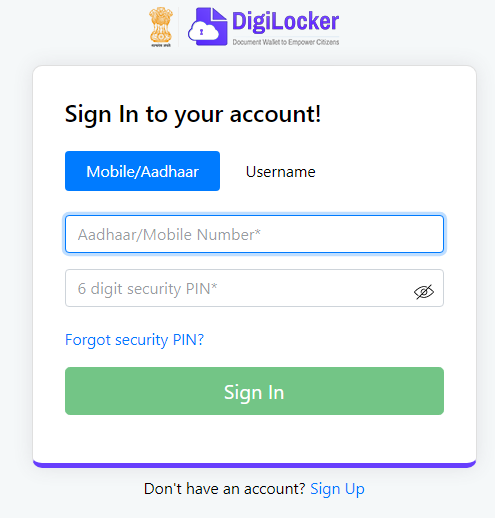The width and height of the screenshot is (495, 518).
Task: Click the DigiLocker cloud lock logo
Action: (208, 27)
